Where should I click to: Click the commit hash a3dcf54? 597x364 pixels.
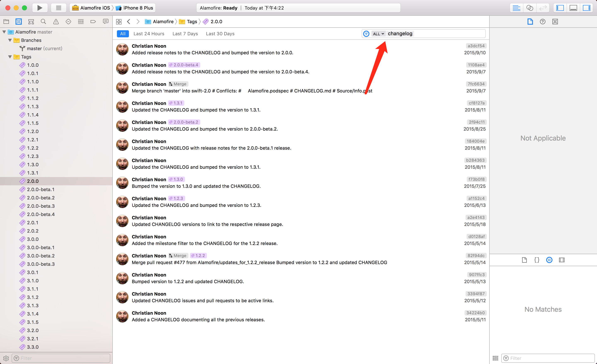[476, 46]
